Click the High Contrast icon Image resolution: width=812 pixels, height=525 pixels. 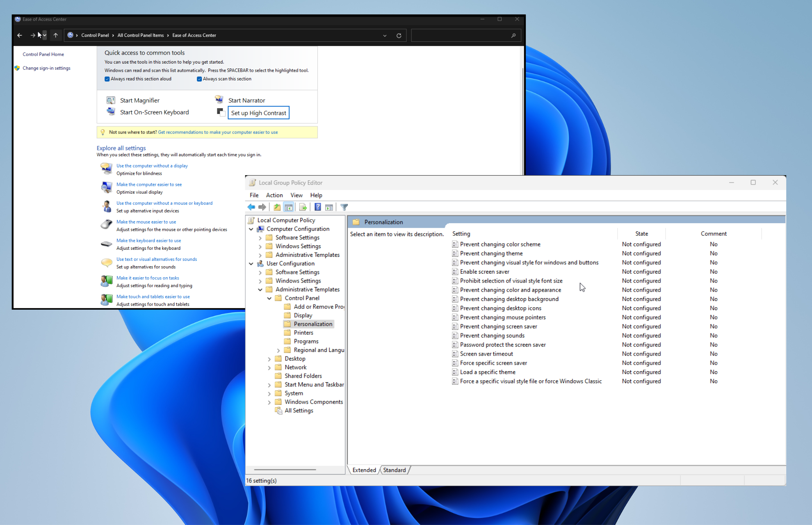point(221,112)
